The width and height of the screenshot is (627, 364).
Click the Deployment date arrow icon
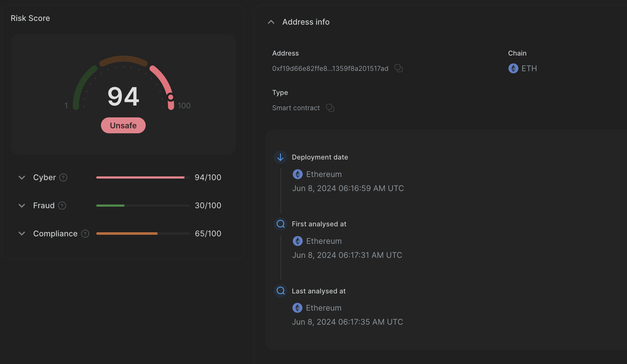click(x=280, y=157)
